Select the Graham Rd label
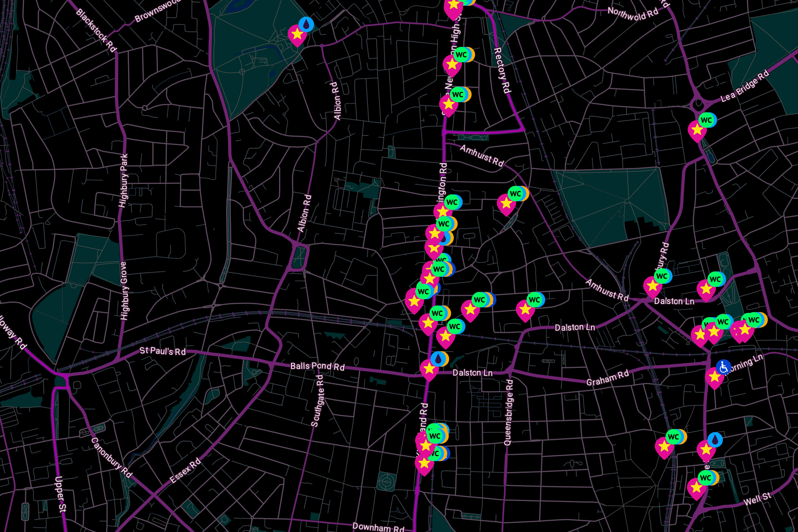Image resolution: width=798 pixels, height=532 pixels. (x=608, y=378)
